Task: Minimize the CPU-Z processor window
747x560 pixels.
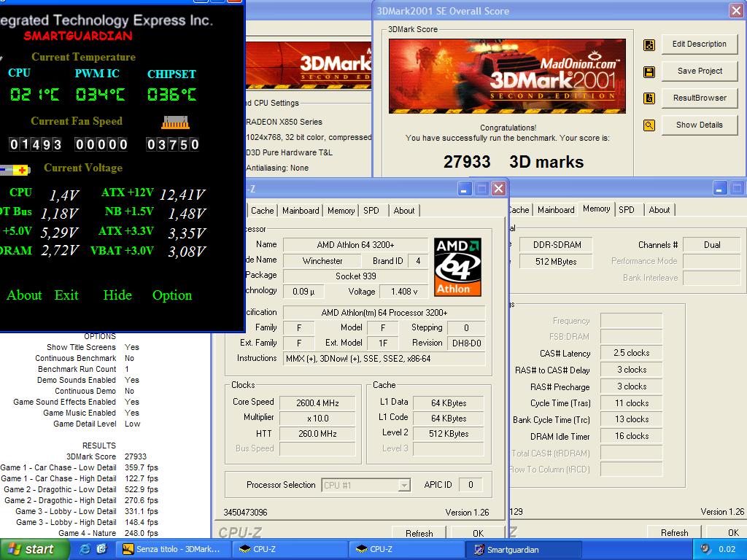Action: (x=465, y=189)
